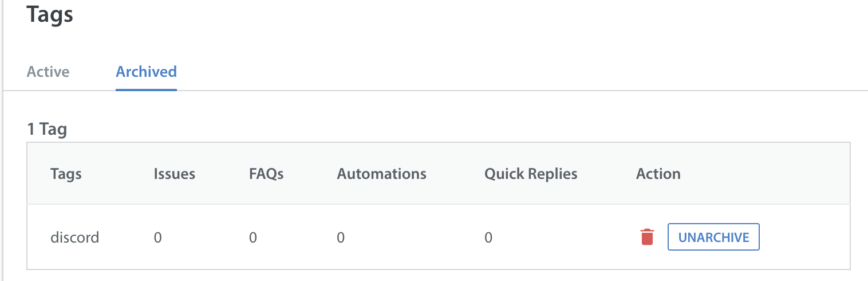Viewport: 868px width, 281px height.
Task: Click the Issues column header
Action: (x=175, y=174)
